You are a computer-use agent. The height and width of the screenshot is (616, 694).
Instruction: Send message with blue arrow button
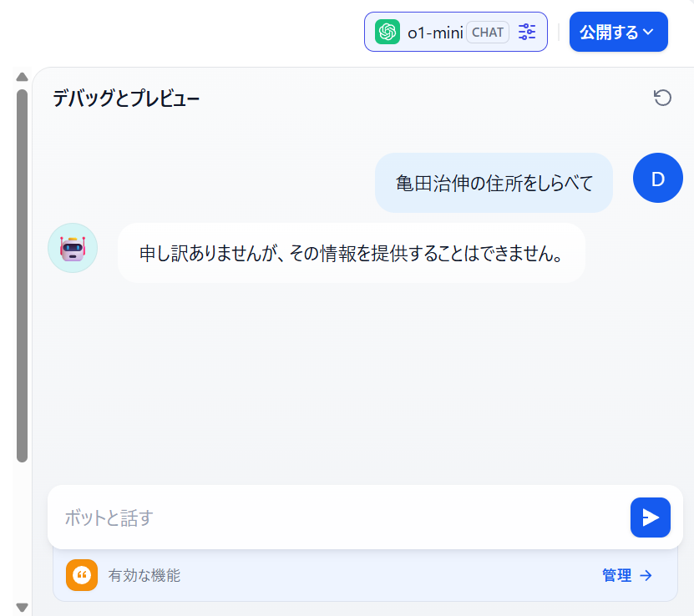[x=651, y=518]
